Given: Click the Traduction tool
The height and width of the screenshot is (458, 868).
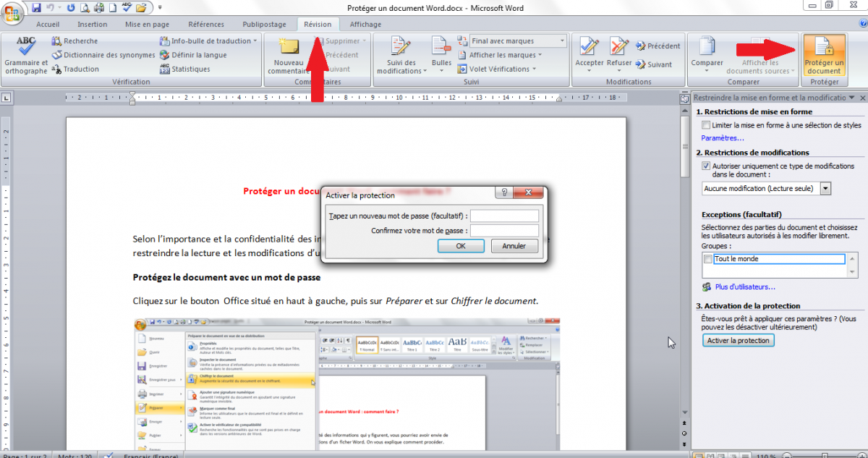Looking at the screenshot, I should pyautogui.click(x=75, y=69).
